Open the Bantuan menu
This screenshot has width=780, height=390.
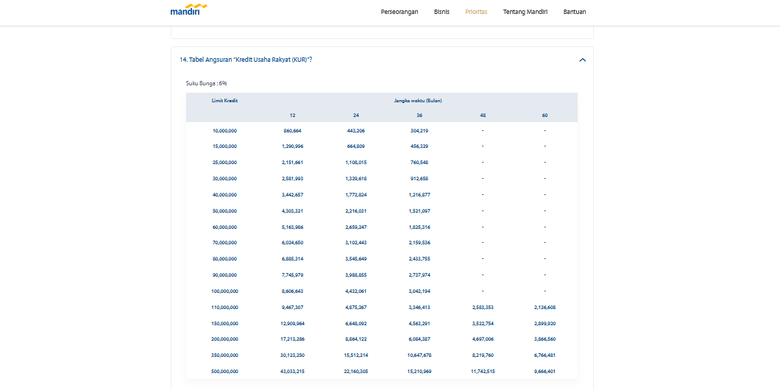[x=575, y=11]
